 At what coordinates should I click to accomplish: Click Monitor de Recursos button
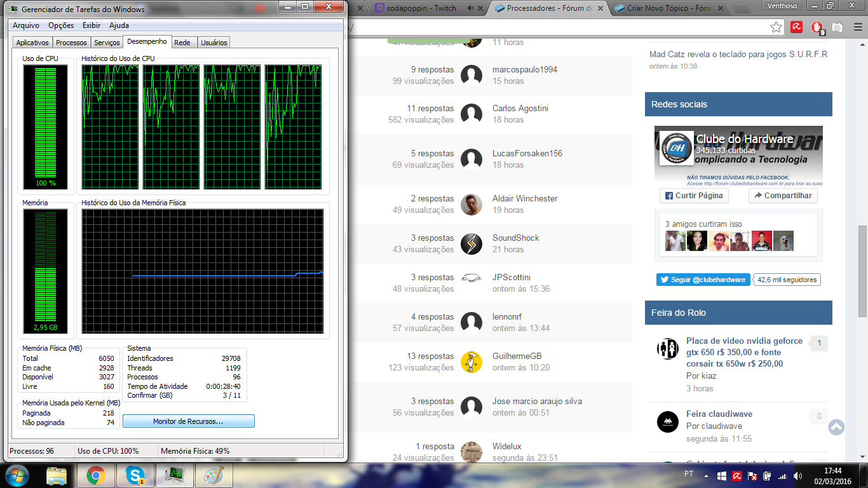[x=188, y=421]
